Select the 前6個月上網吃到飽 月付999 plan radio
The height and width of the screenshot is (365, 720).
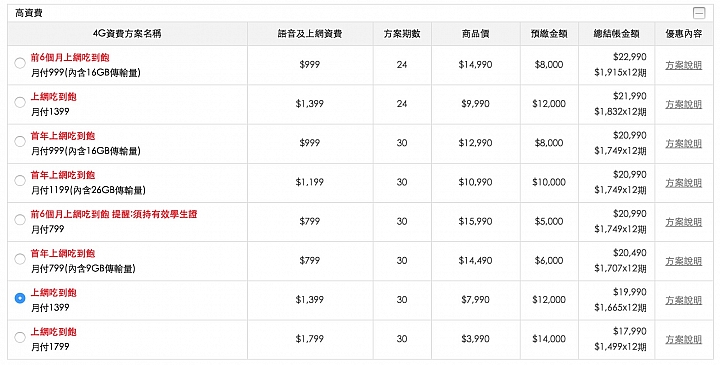pos(20,63)
